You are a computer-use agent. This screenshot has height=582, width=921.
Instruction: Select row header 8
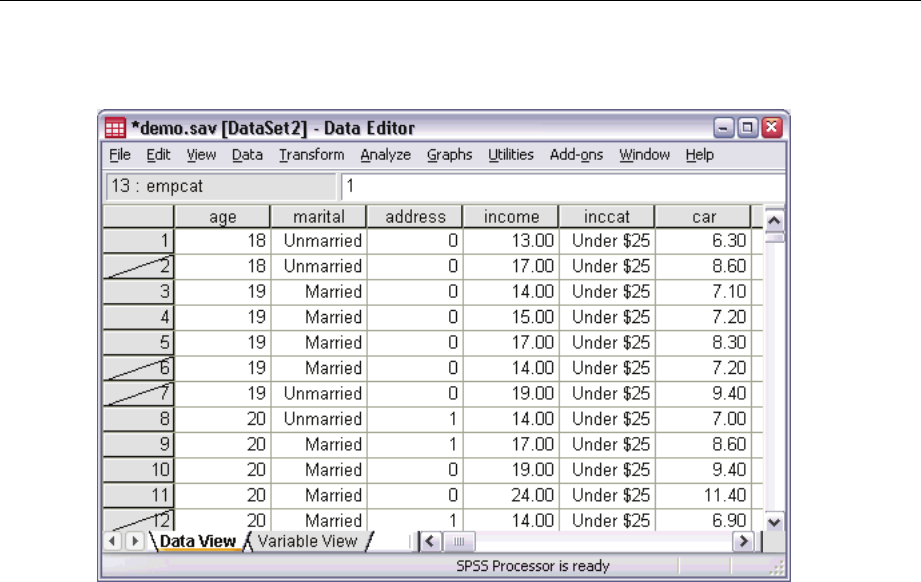139,419
